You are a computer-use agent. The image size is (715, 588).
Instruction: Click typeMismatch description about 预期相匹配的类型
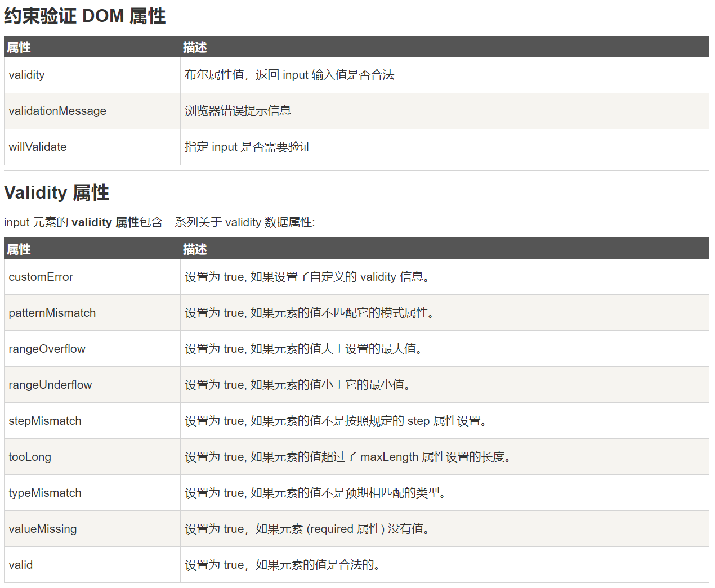[316, 493]
